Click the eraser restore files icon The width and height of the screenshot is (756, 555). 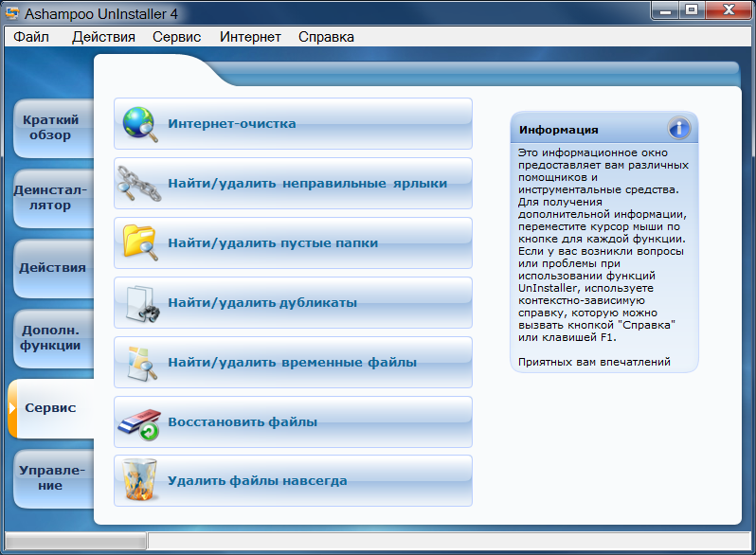click(x=140, y=421)
